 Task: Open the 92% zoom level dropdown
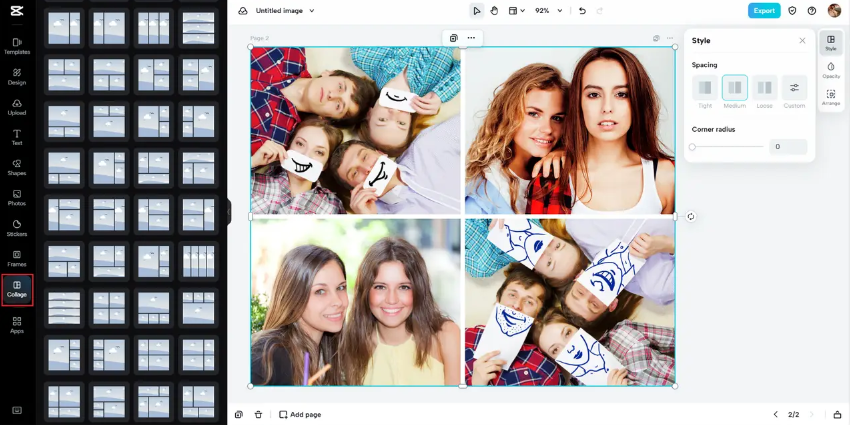point(549,11)
